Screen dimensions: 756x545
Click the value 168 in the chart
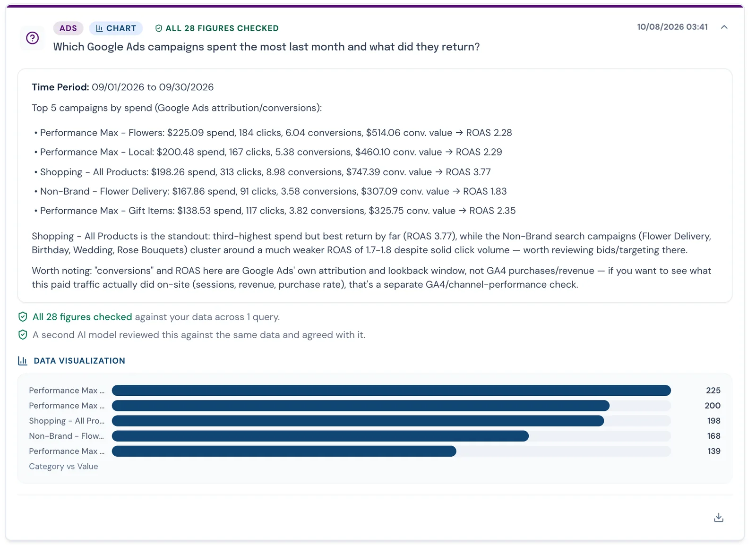click(713, 436)
